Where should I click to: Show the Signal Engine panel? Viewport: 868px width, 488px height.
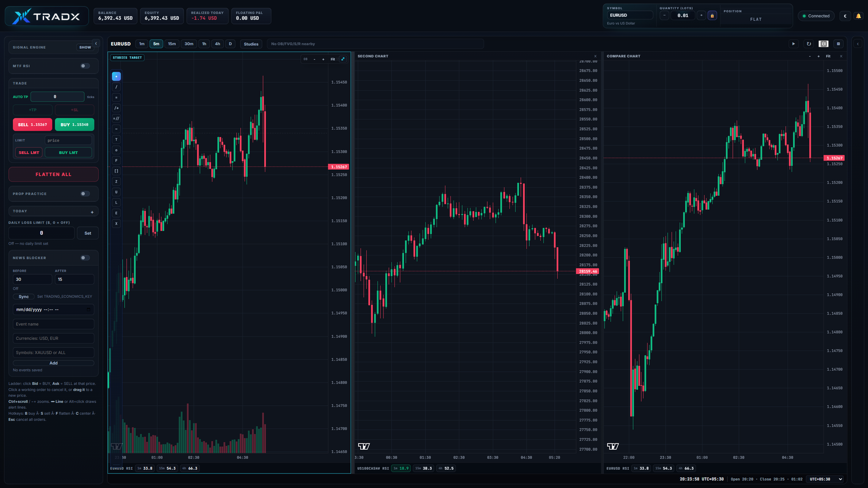pos(85,47)
